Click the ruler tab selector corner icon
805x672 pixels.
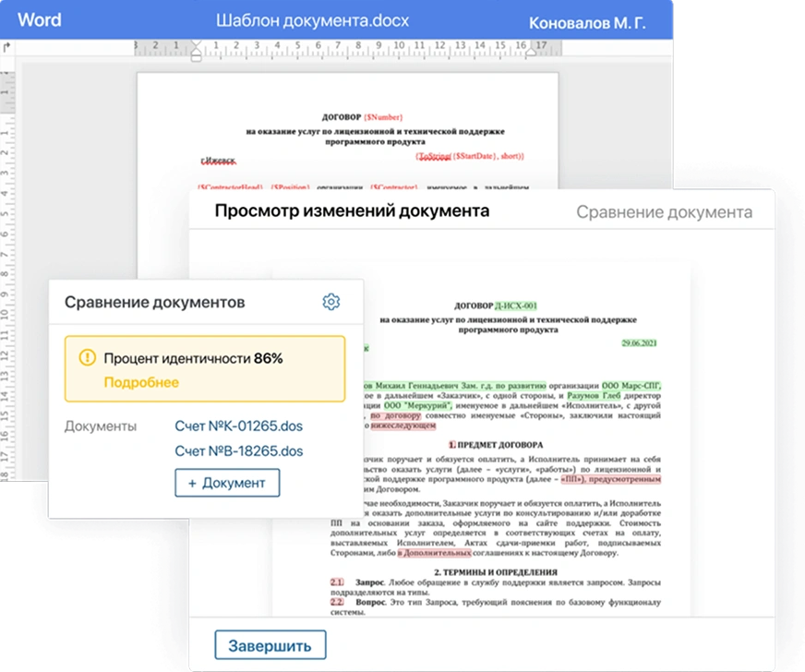[x=6, y=48]
